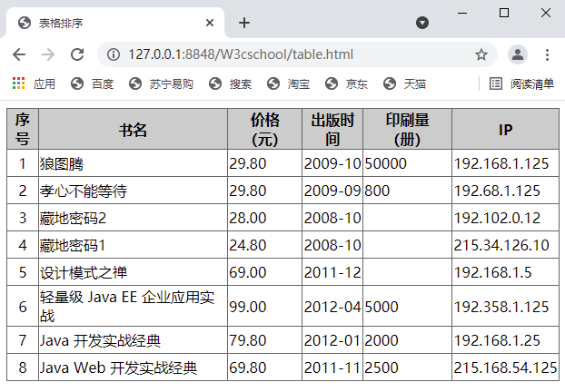Sort table by IP column header
The width and height of the screenshot is (565, 392).
pyautogui.click(x=505, y=130)
